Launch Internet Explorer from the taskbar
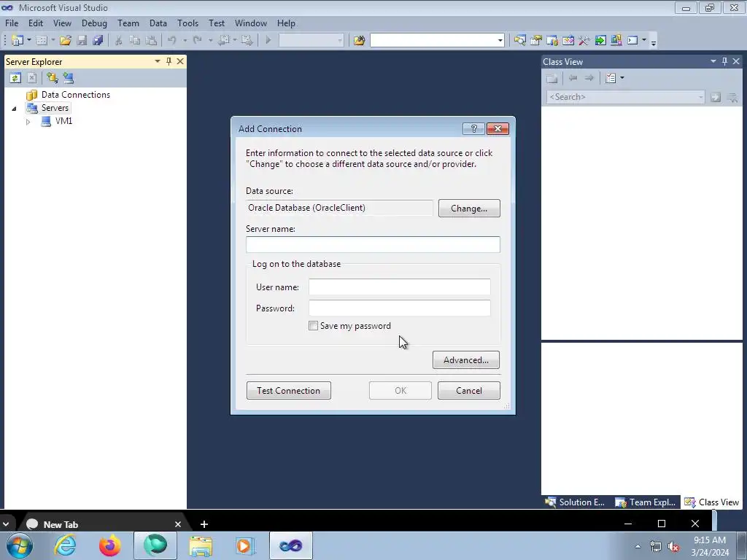The image size is (747, 560). click(65, 545)
